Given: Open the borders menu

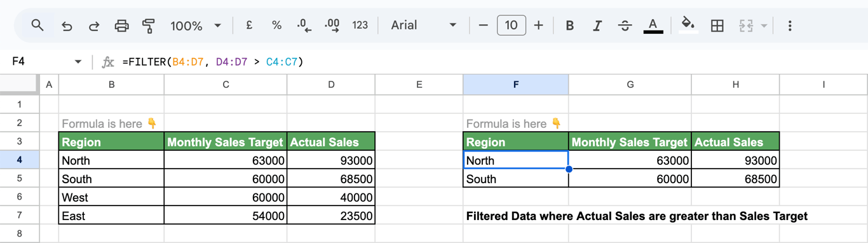Looking at the screenshot, I should click(x=717, y=25).
